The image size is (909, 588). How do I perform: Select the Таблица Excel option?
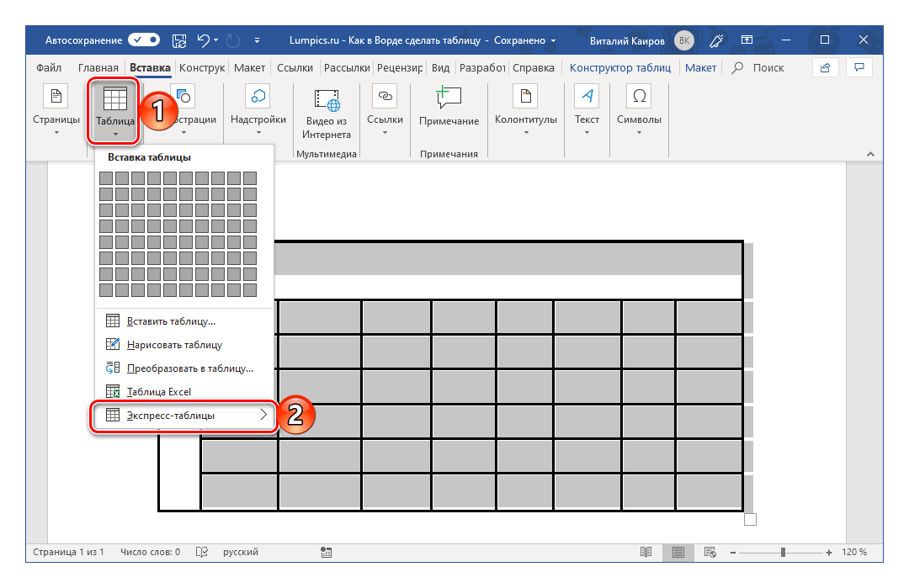click(x=158, y=391)
